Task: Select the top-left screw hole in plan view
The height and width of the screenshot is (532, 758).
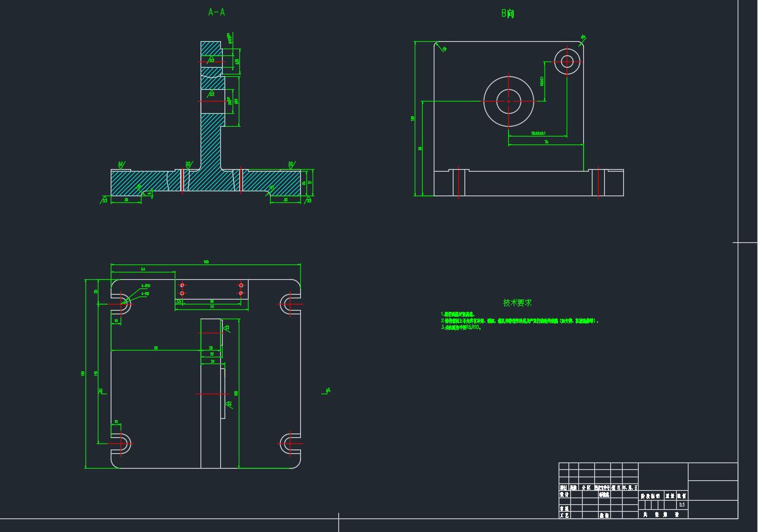Action: coord(182,285)
